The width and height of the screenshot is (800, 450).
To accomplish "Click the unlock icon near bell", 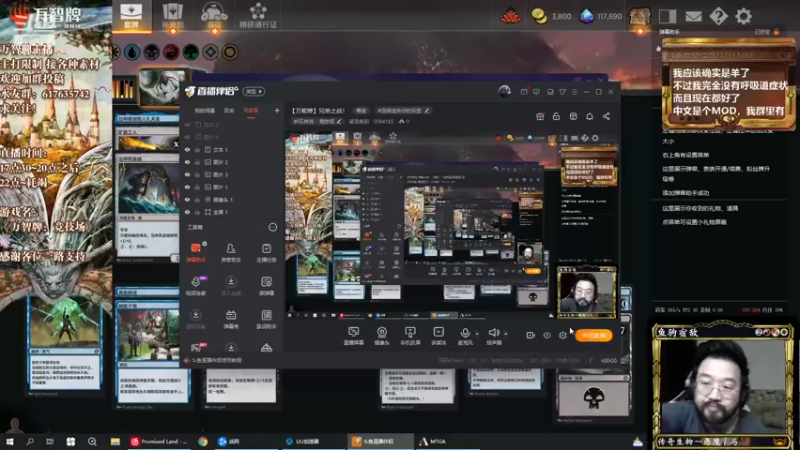I will pos(556,116).
